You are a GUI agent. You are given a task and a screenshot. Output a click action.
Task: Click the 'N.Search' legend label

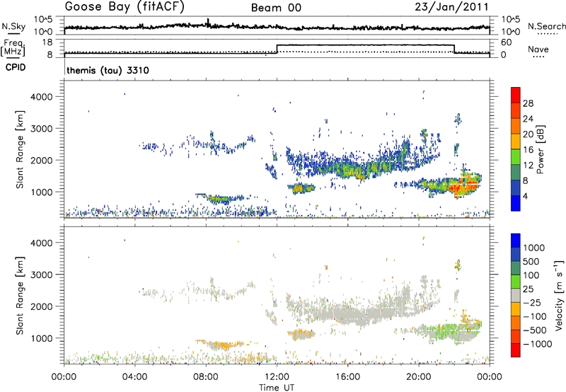pos(546,26)
